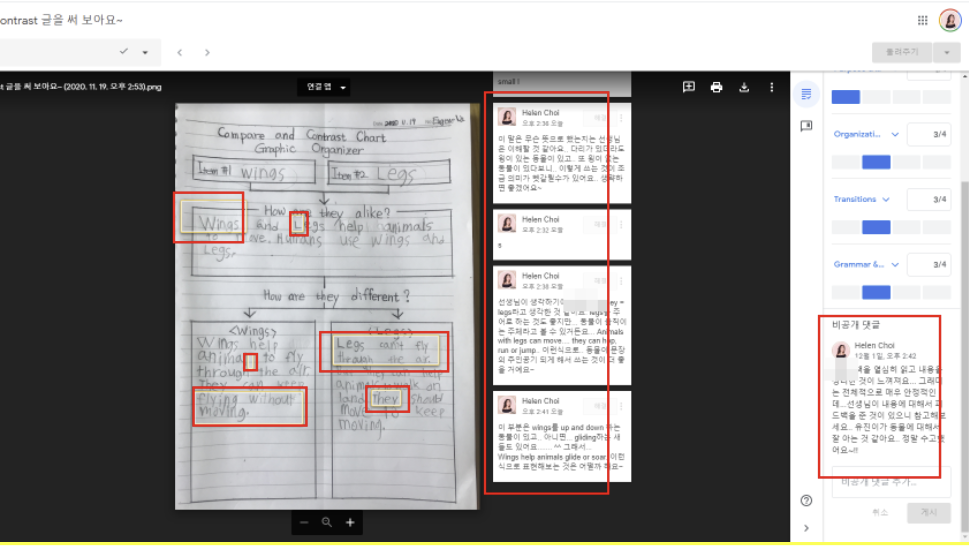Click the Transitions criterion label
969x548 pixels.
point(855,200)
